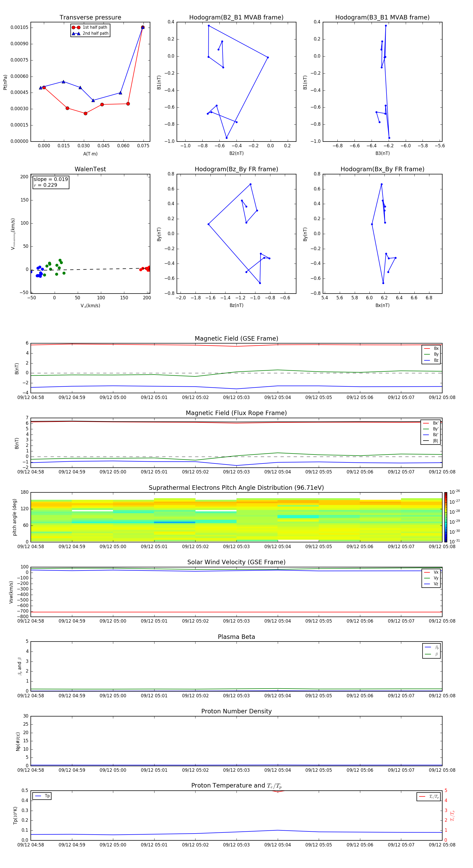Click the 'Bx' legend entry in GSE plot

[431, 349]
